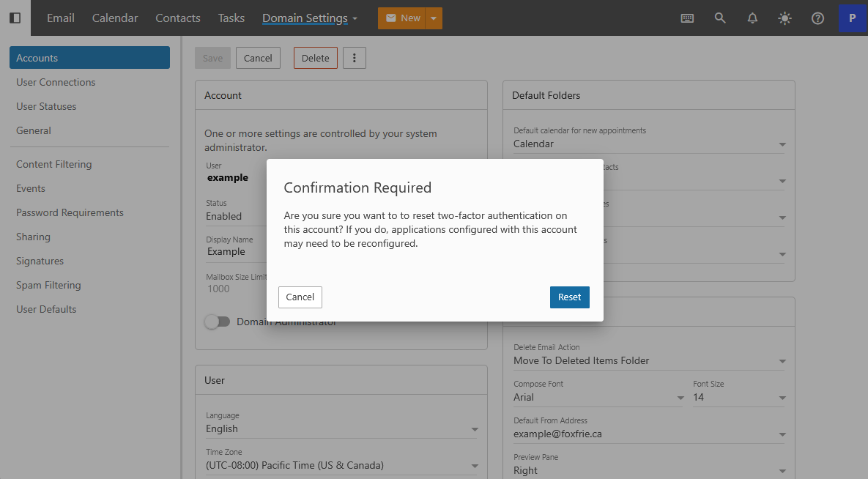This screenshot has height=479, width=868.
Task: Toggle the sidebar panel icon
Action: point(15,18)
